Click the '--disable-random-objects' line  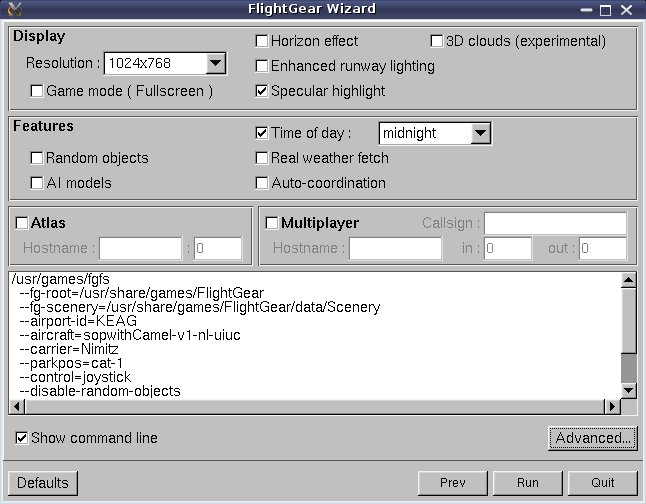(x=100, y=391)
